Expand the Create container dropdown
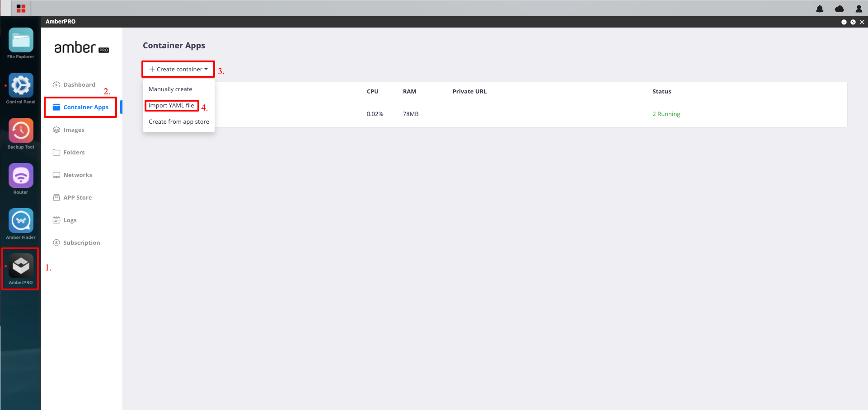The image size is (868, 410). 178,69
